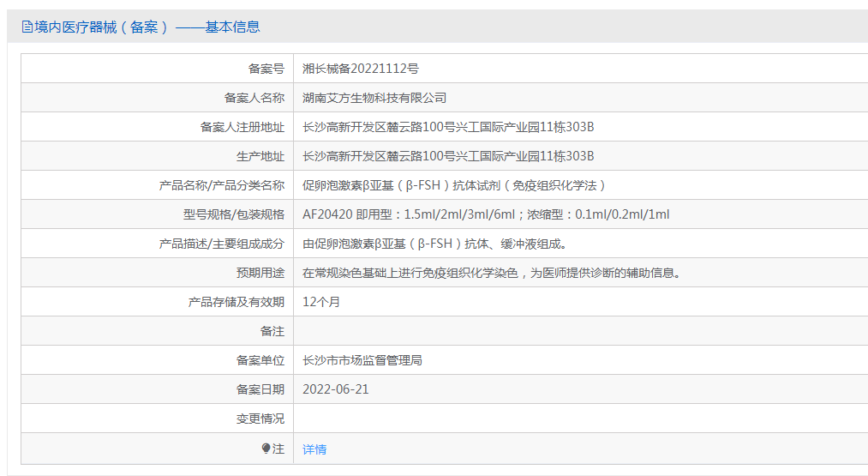Viewport: 868px width, 476px height.
Task: Select company name 湖南艾方生物科技有限公司
Action: 374,98
